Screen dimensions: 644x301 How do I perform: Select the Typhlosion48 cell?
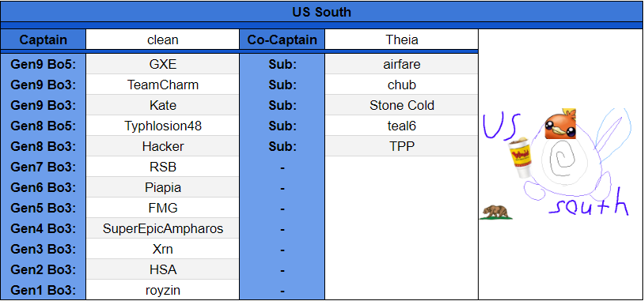(x=163, y=126)
